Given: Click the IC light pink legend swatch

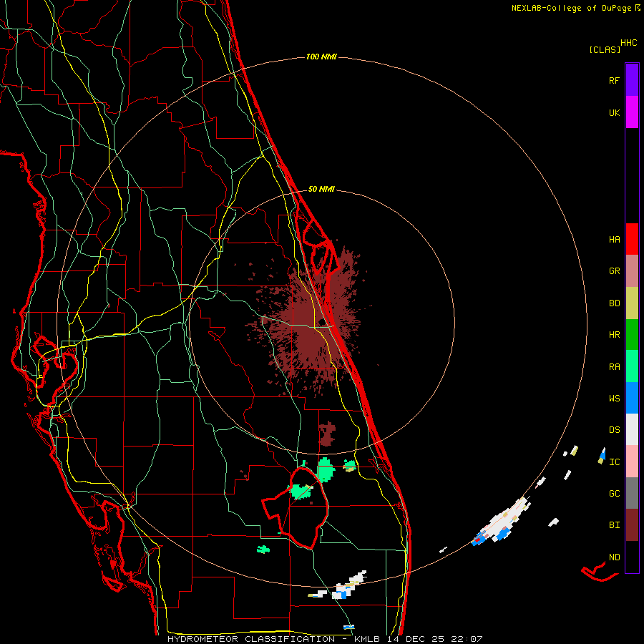Looking at the screenshot, I should 632,462.
